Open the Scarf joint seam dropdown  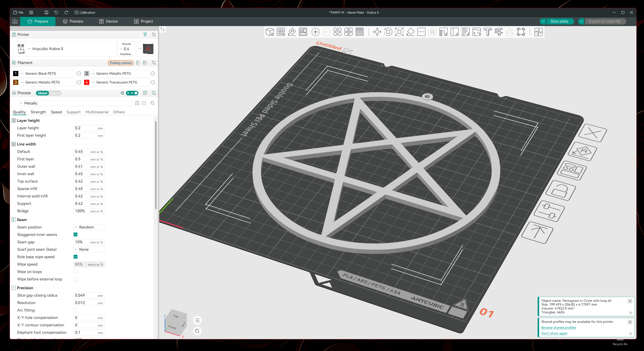point(89,249)
